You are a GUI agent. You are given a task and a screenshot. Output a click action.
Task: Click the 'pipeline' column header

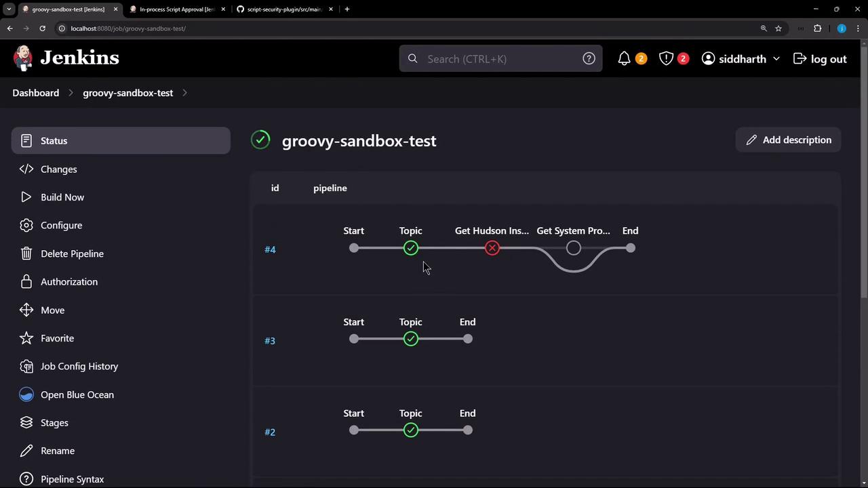(x=330, y=188)
